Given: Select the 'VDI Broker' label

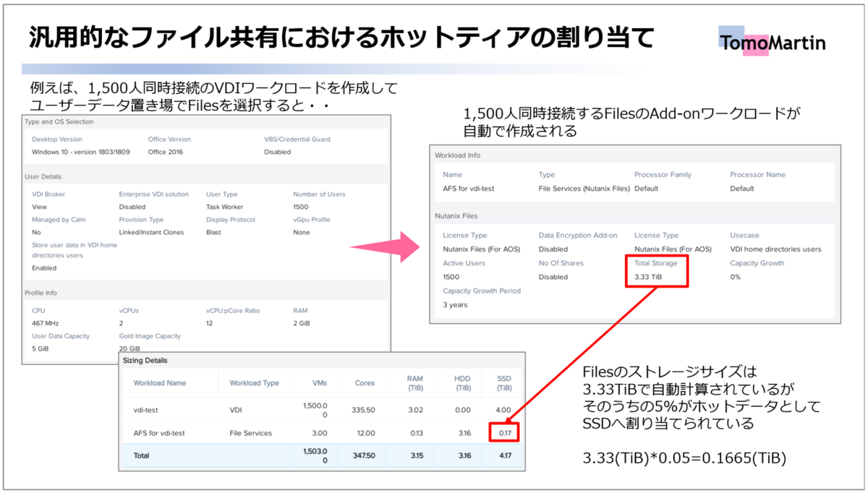Looking at the screenshot, I should tap(48, 194).
